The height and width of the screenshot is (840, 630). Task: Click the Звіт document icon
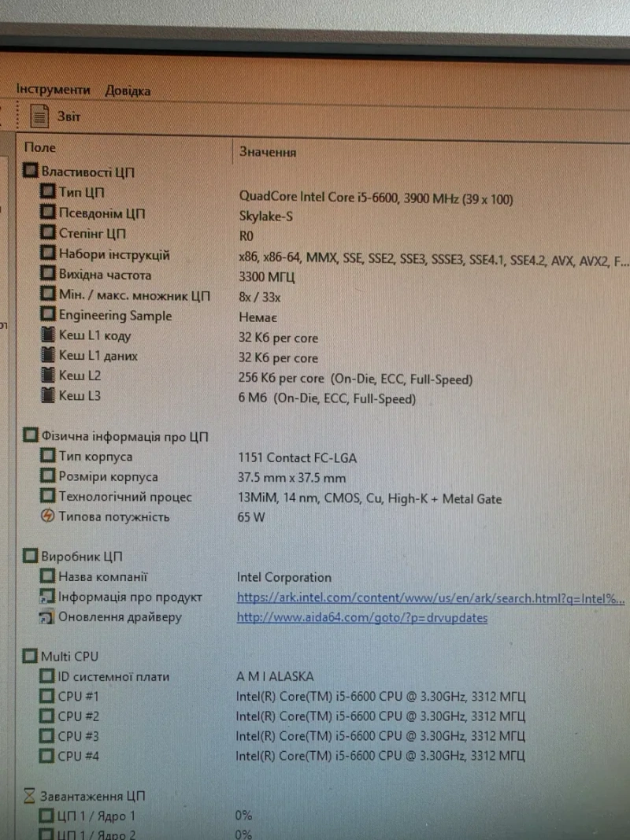(x=39, y=116)
